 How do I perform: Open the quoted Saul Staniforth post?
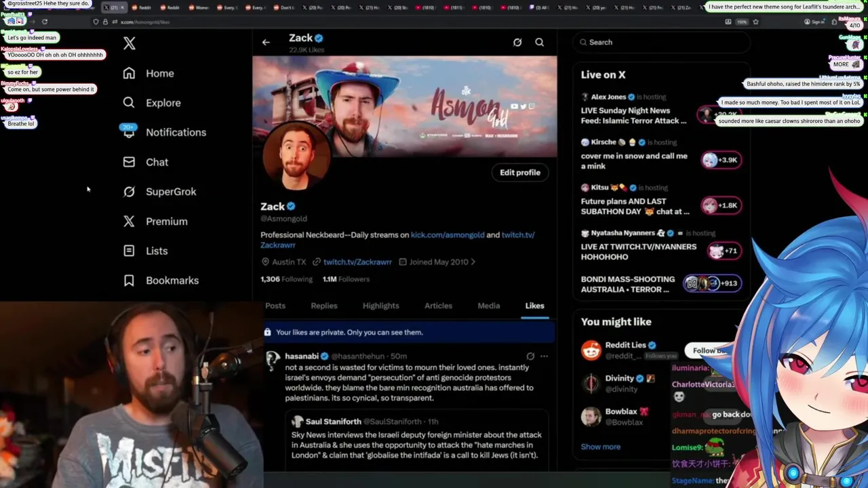coord(418,441)
